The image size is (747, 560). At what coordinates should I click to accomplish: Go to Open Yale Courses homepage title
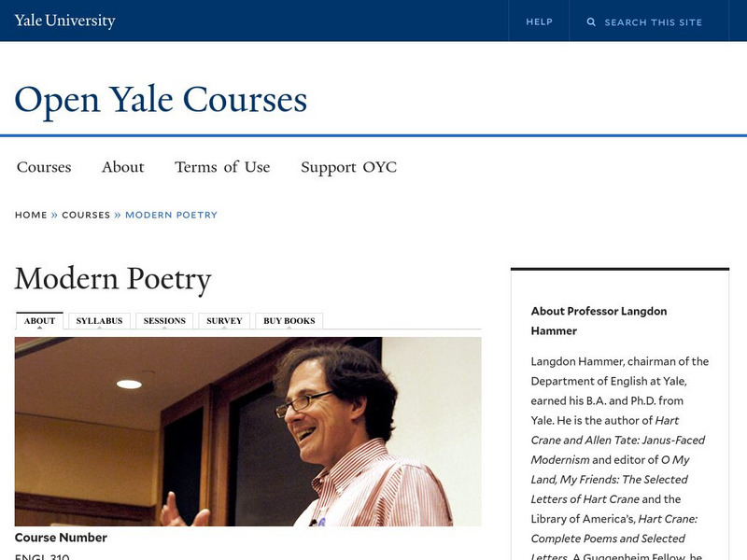[161, 99]
